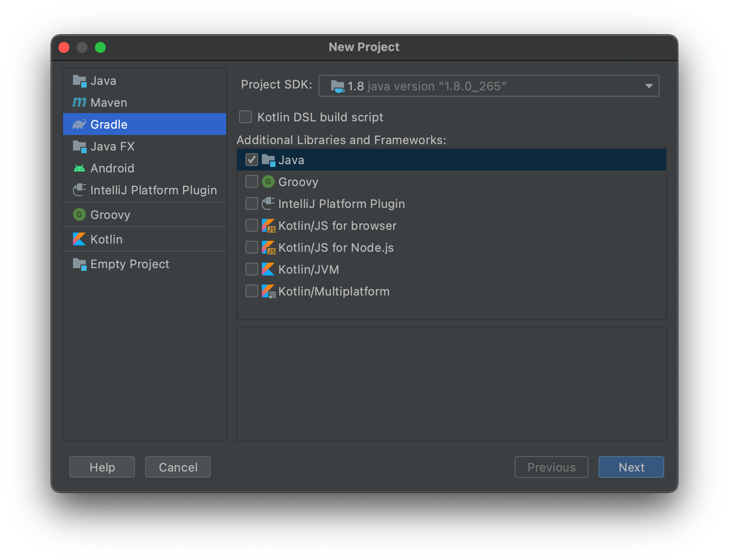Image resolution: width=729 pixels, height=560 pixels.
Task: Select the Java project type in sidebar
Action: pyautogui.click(x=103, y=81)
